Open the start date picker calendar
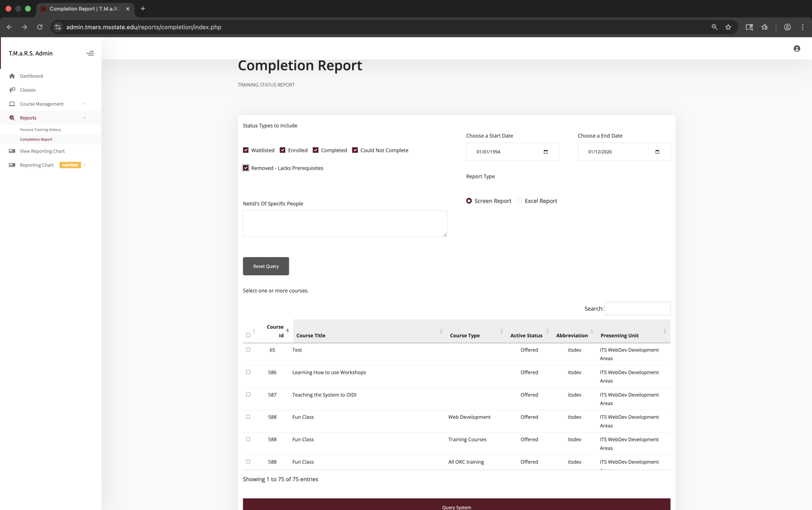Image resolution: width=812 pixels, height=510 pixels. click(545, 151)
